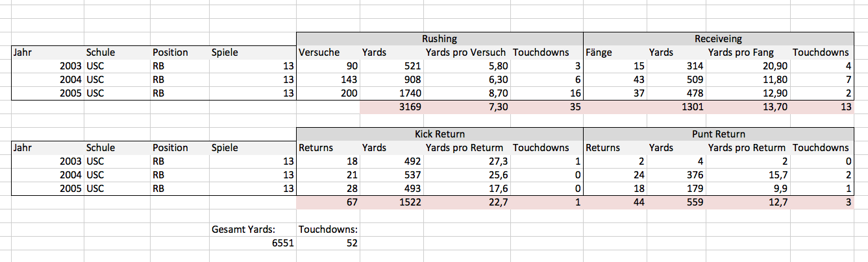Click the kick return yards total 1522
This screenshot has width=868, height=262.
(392, 202)
